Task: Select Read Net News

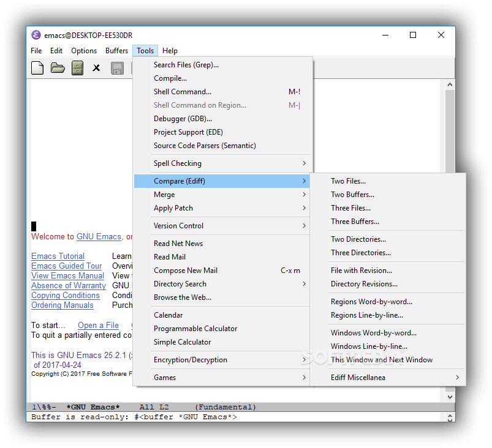Action: pyautogui.click(x=222, y=244)
